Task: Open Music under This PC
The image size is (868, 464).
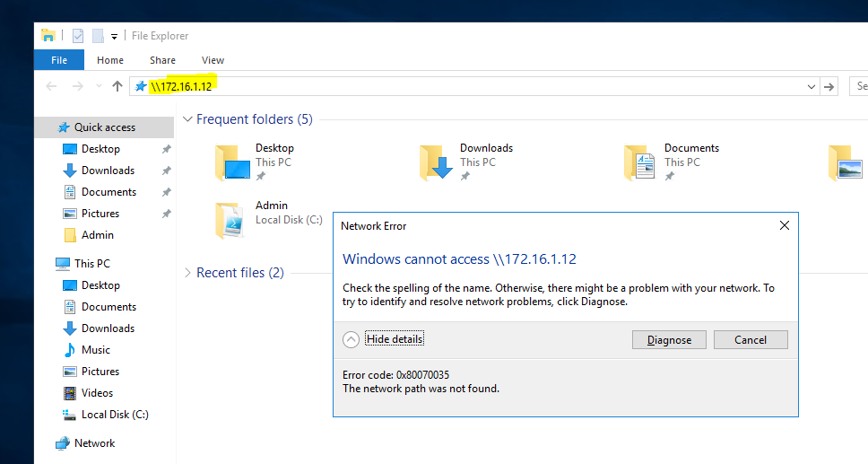Action: click(x=95, y=350)
